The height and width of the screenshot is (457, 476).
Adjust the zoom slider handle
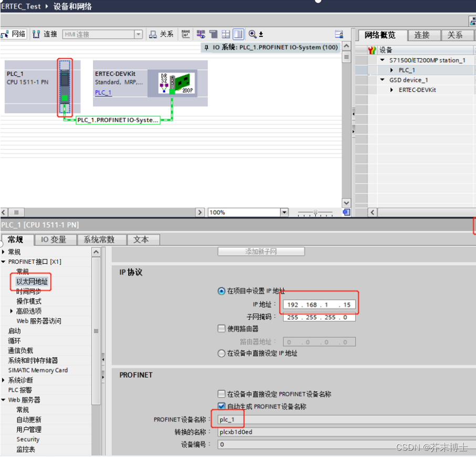[x=315, y=212]
